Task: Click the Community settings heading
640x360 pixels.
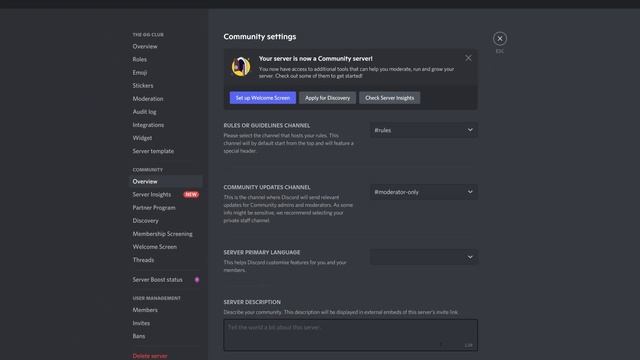Action: point(260,36)
